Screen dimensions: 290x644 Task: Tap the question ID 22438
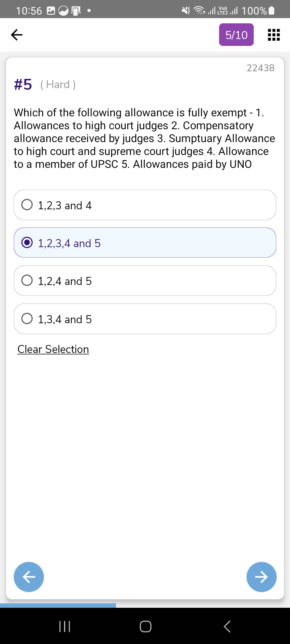click(261, 68)
